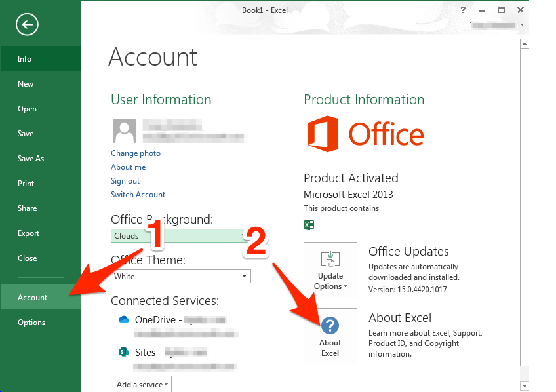Viewport: 556px width, 392px height.
Task: Open the Add a service dropdown
Action: pyautogui.click(x=141, y=384)
